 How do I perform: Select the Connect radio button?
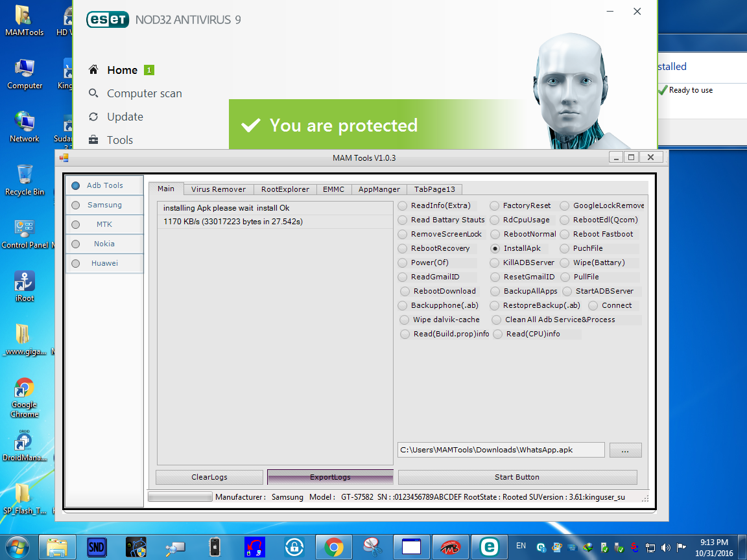[x=593, y=306]
